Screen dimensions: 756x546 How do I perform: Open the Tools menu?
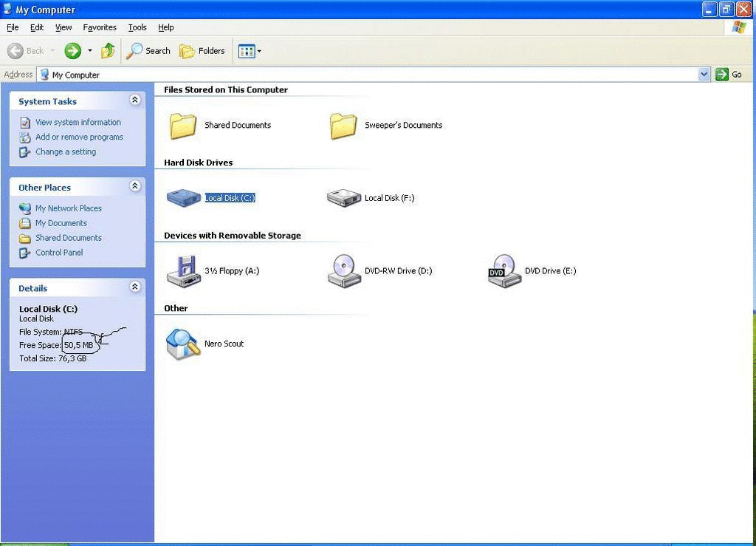pos(137,27)
